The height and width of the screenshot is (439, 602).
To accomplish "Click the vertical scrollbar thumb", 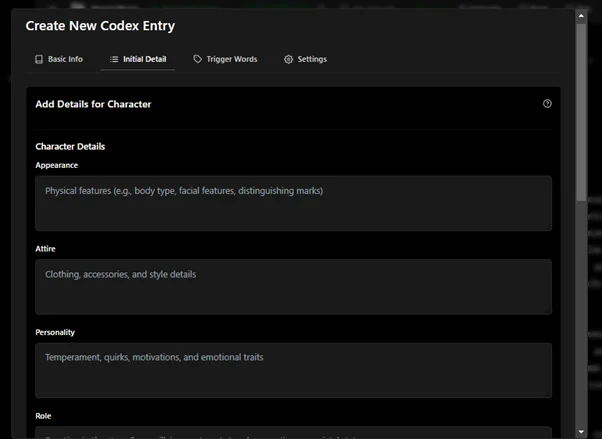I will (582, 110).
